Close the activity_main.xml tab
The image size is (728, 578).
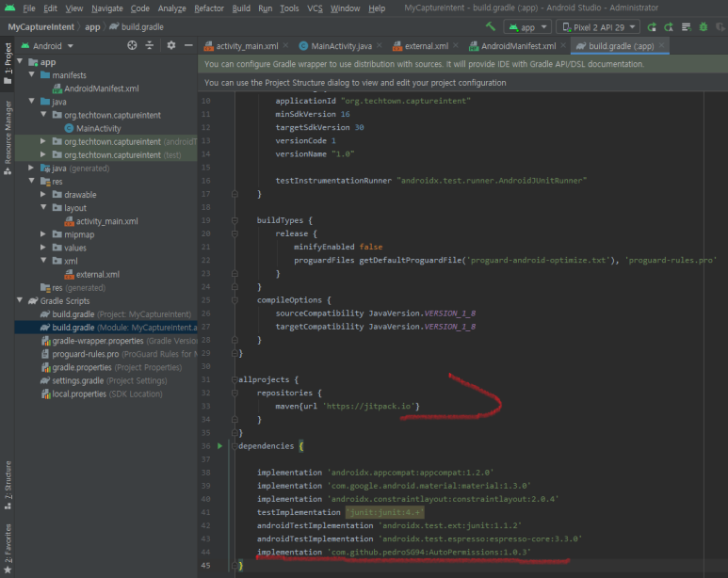pos(285,45)
